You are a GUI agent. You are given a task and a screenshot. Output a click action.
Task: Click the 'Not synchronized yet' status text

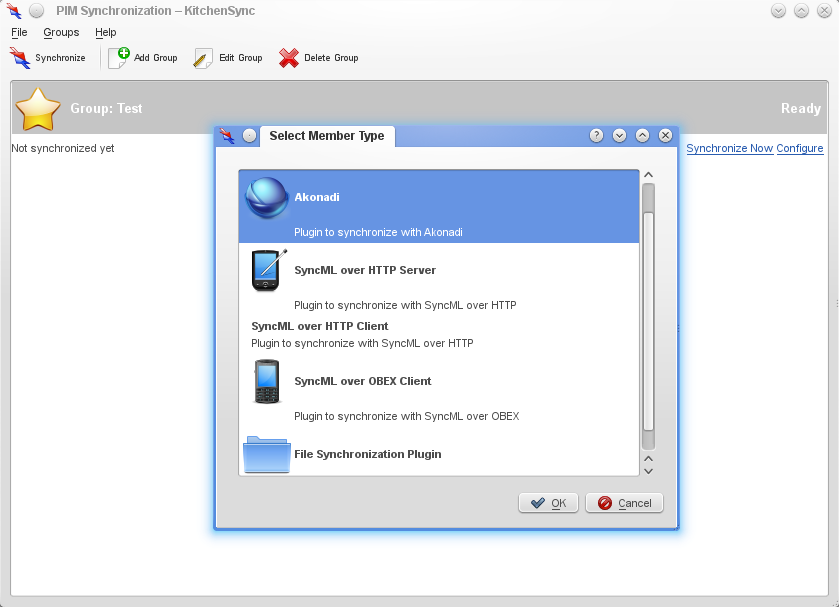63,148
